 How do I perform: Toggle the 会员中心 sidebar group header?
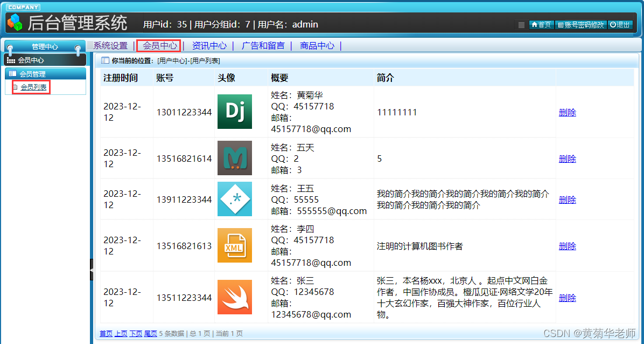pos(45,60)
